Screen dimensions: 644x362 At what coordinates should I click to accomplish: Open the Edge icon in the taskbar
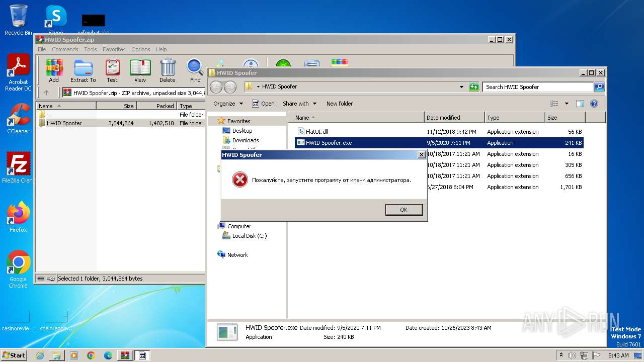(x=108, y=355)
